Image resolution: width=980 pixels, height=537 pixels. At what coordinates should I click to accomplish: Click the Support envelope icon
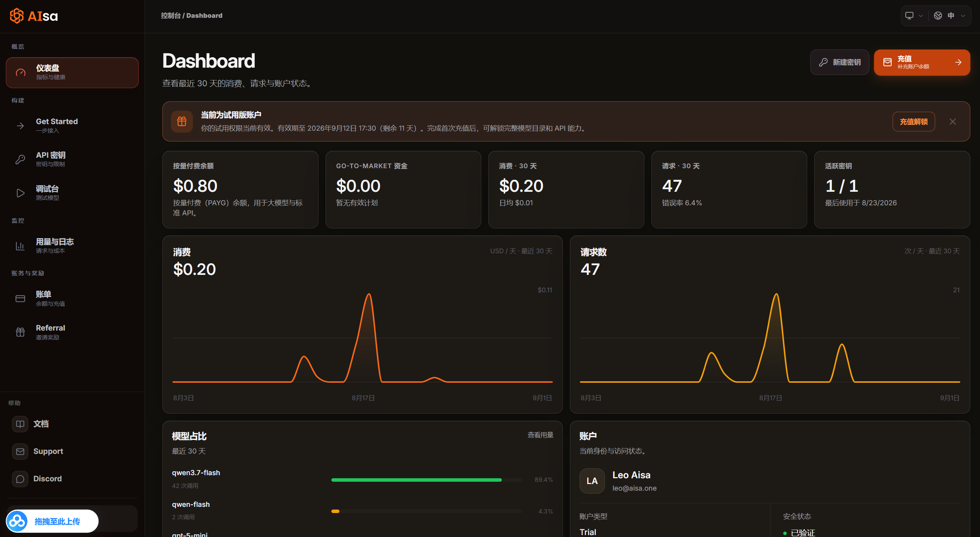click(20, 452)
